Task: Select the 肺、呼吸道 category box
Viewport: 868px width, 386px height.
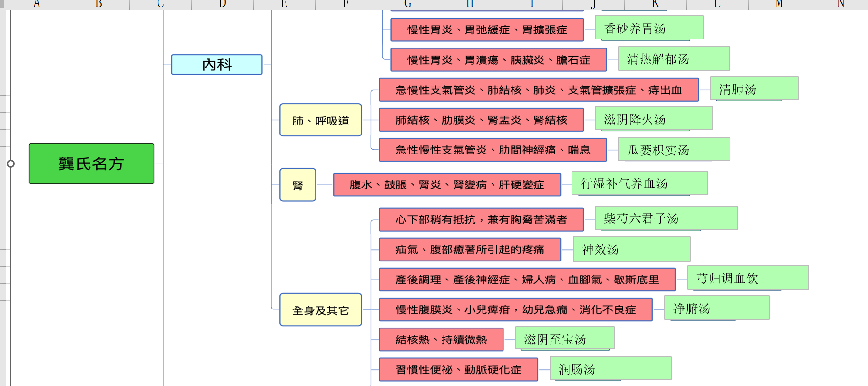Action: [321, 120]
